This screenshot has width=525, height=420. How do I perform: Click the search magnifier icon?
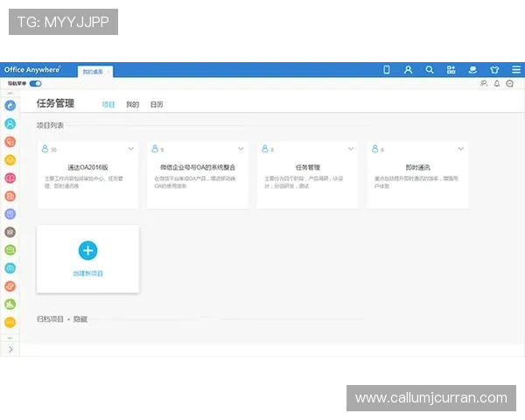tap(430, 70)
